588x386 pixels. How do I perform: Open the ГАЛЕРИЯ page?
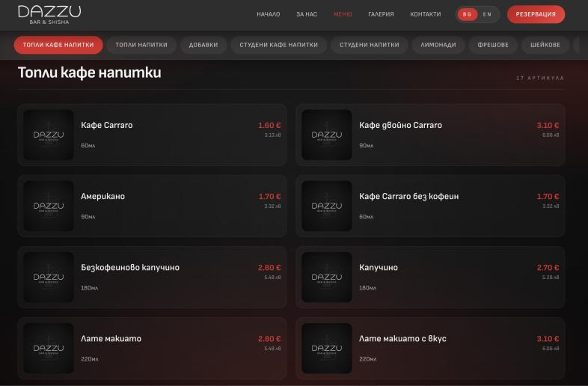pyautogui.click(x=381, y=14)
